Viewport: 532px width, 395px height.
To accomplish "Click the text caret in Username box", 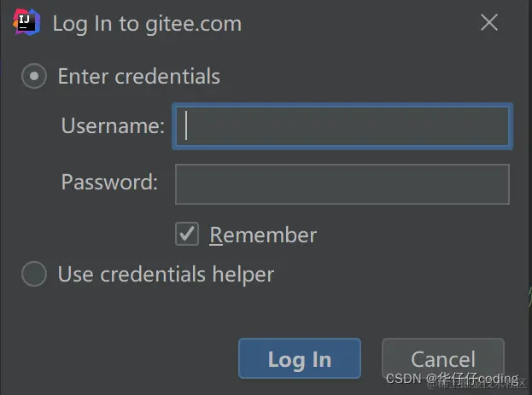I will point(186,125).
